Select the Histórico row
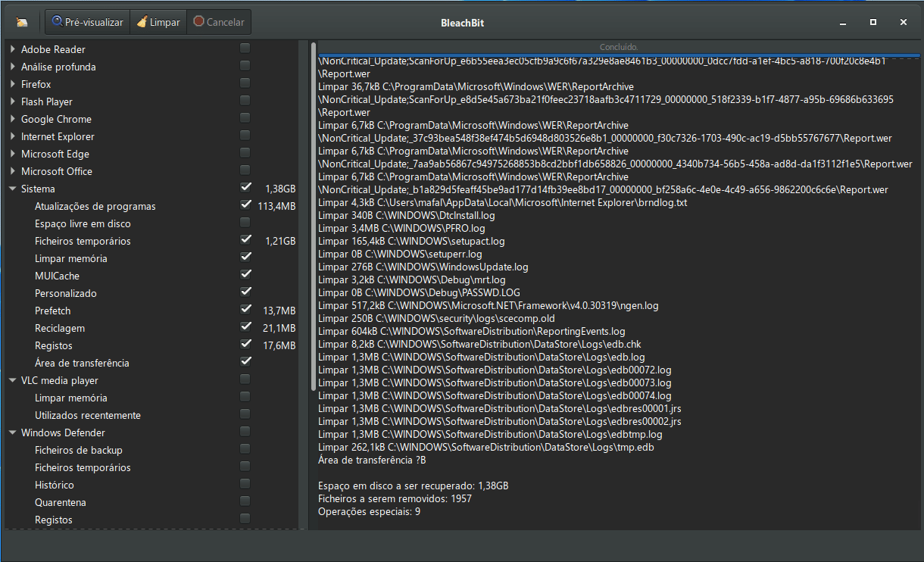The width and height of the screenshot is (924, 562). tap(151, 485)
